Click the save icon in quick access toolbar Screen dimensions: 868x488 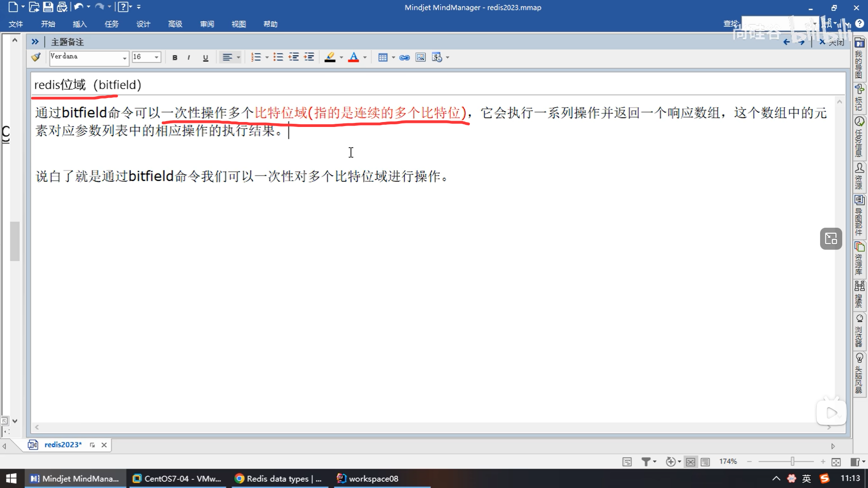(x=48, y=7)
